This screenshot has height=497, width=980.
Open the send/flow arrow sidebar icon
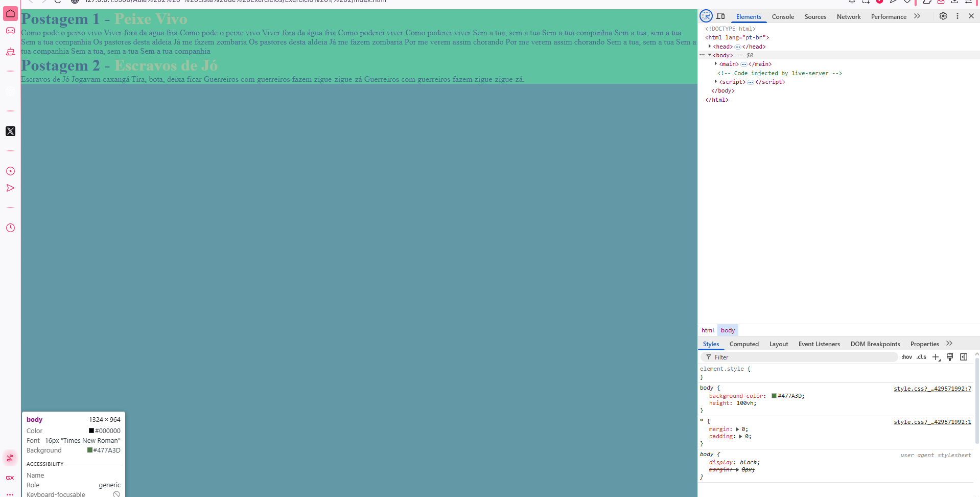coord(10,188)
